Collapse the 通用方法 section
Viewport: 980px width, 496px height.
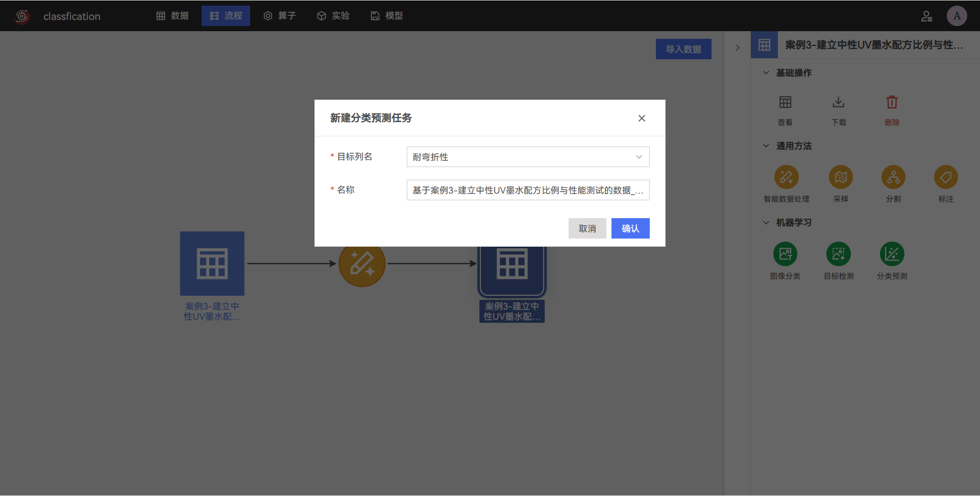(766, 146)
